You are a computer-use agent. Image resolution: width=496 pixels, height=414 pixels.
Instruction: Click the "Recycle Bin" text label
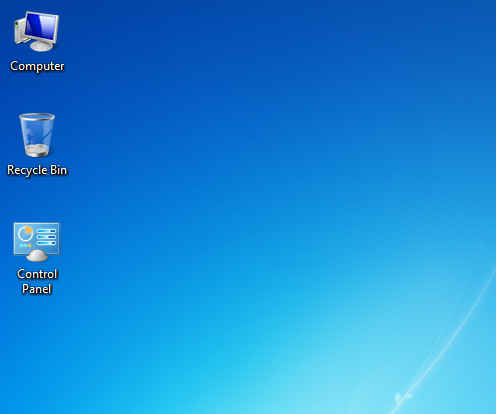tap(37, 170)
